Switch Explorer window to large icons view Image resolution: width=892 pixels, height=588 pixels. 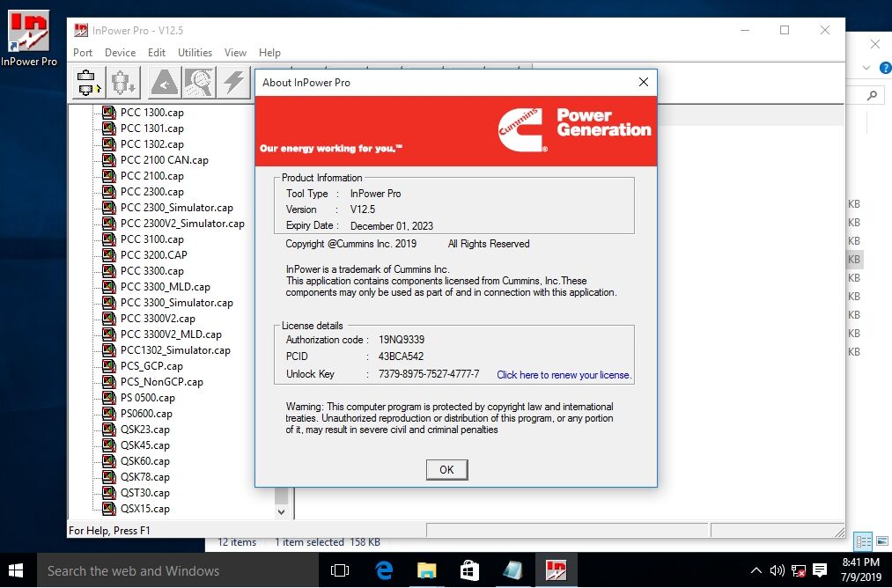[882, 540]
